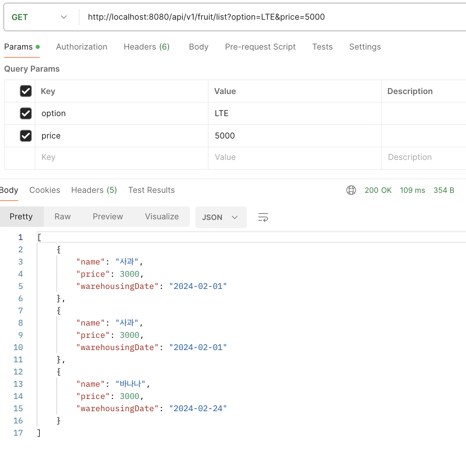This screenshot has height=476, width=466.
Task: Open the JSON format dropdown
Action: (221, 217)
